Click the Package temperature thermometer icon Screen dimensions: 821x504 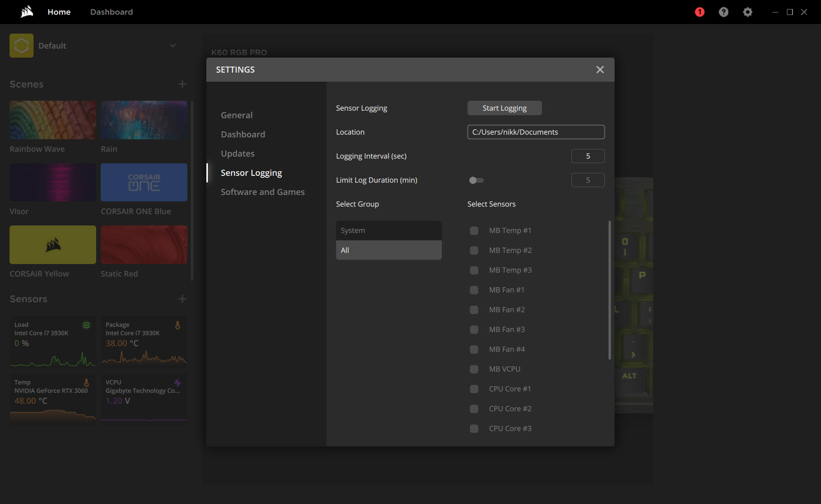[x=177, y=325]
